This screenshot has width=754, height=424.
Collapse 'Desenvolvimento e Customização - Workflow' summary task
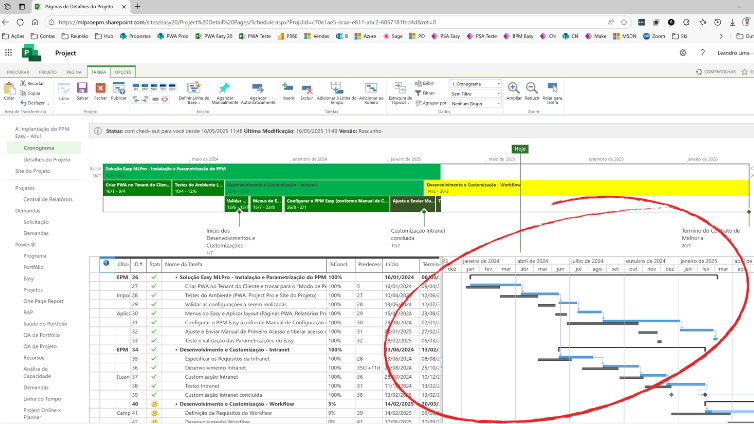click(x=176, y=404)
